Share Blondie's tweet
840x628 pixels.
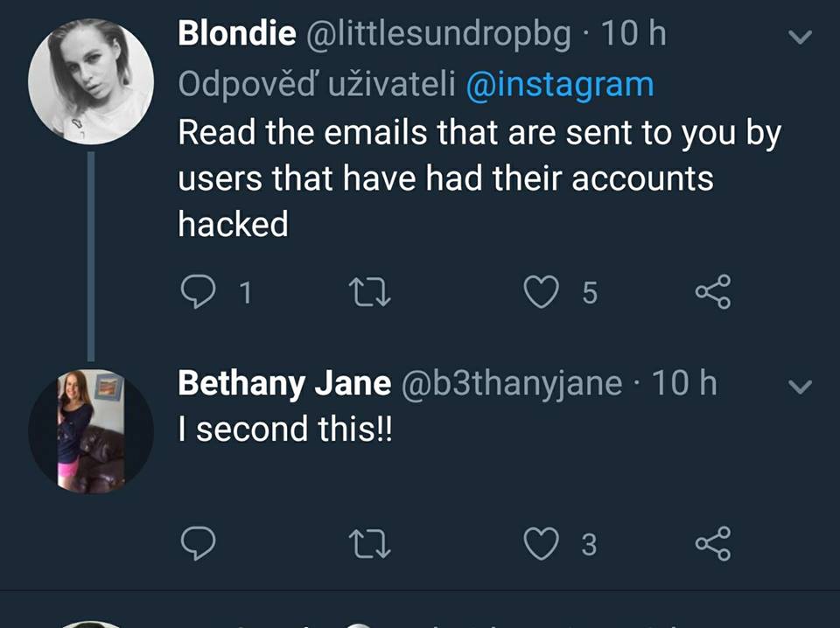point(712,294)
